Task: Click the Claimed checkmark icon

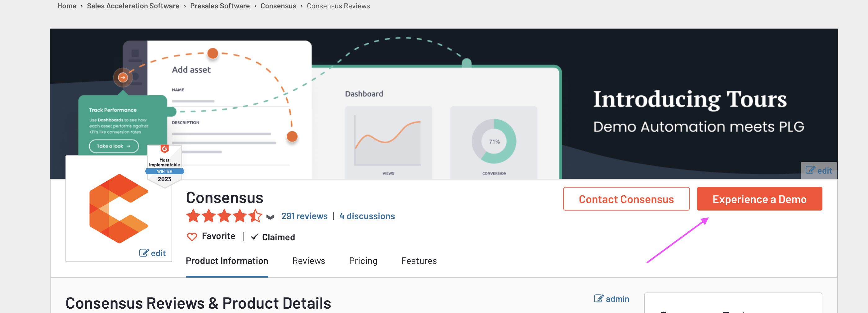Action: click(255, 237)
